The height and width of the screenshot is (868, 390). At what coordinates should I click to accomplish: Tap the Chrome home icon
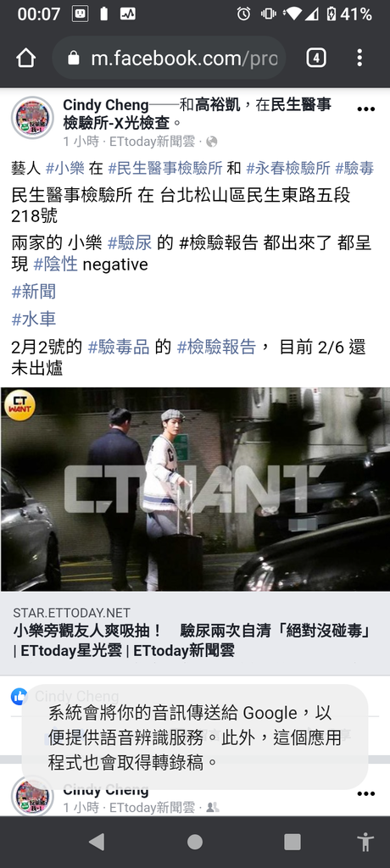point(26,58)
